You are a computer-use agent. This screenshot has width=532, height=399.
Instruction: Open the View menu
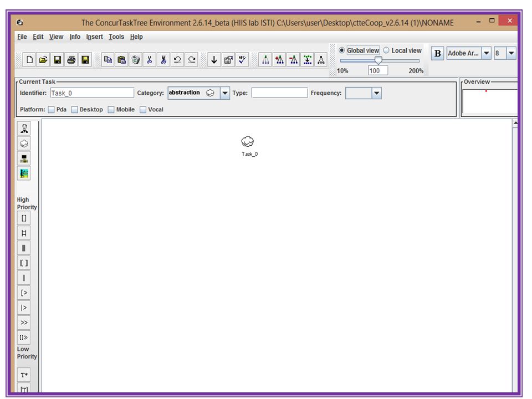click(x=57, y=37)
